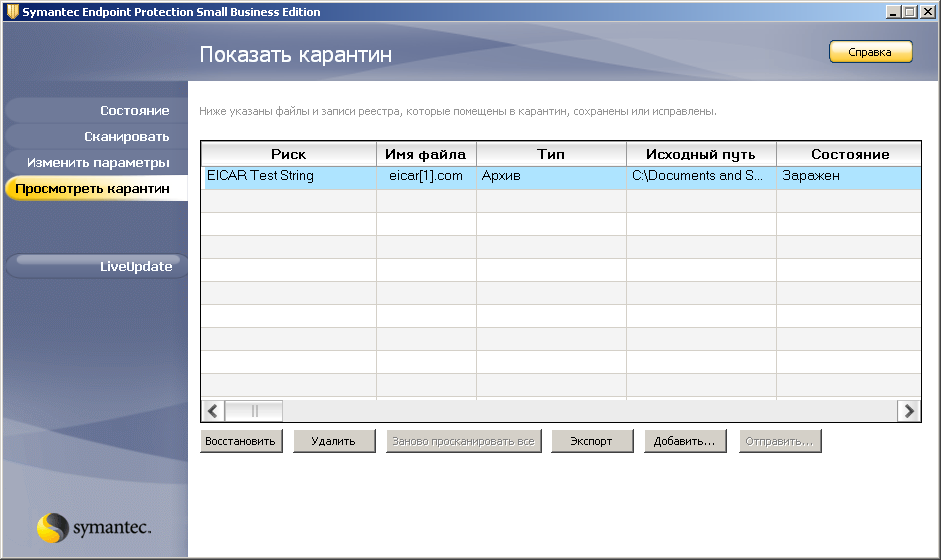Click Заново просканировать все button
The width and height of the screenshot is (941, 560).
pyautogui.click(x=463, y=441)
